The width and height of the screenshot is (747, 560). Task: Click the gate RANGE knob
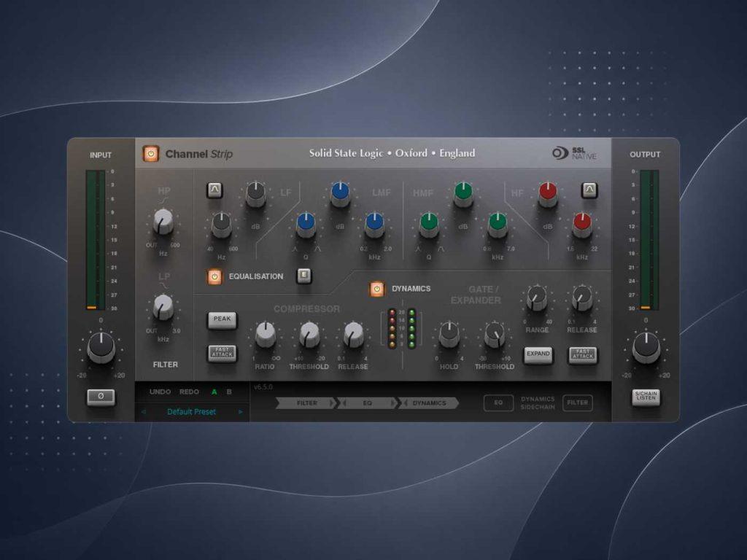tap(537, 298)
